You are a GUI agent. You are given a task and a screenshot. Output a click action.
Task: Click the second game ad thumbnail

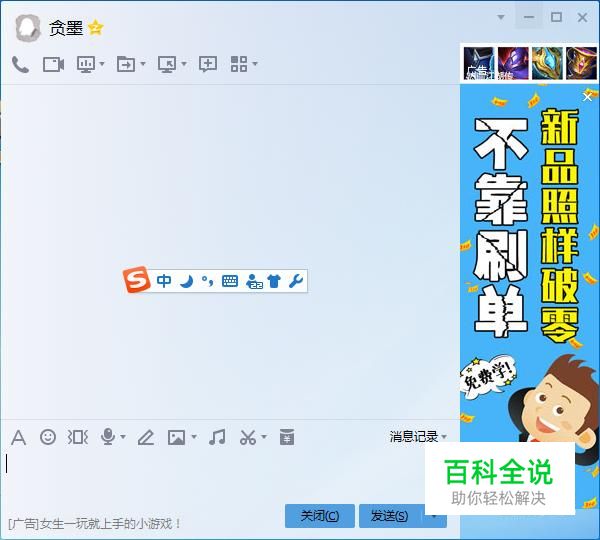click(x=513, y=64)
